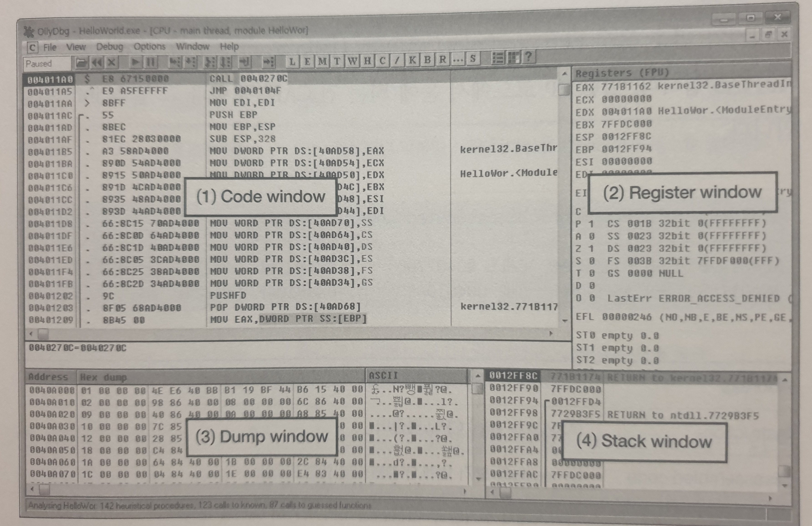Select the ESP register value 0012FF8C
The height and width of the screenshot is (526, 812).
(x=626, y=137)
